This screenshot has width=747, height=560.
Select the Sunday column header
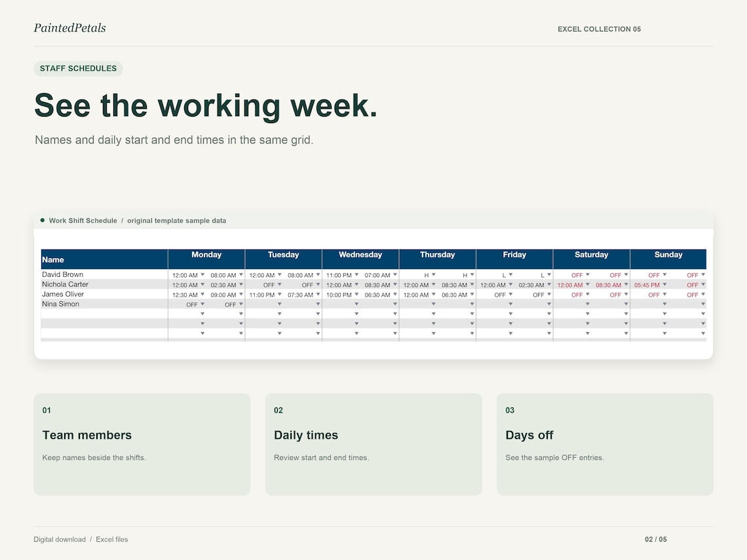coord(668,259)
